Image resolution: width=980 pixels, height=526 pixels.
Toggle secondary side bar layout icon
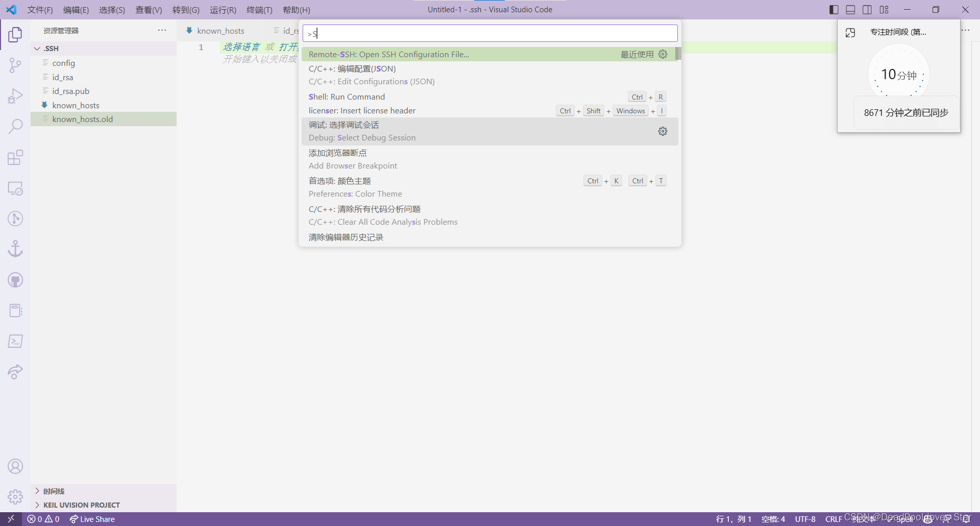point(867,10)
